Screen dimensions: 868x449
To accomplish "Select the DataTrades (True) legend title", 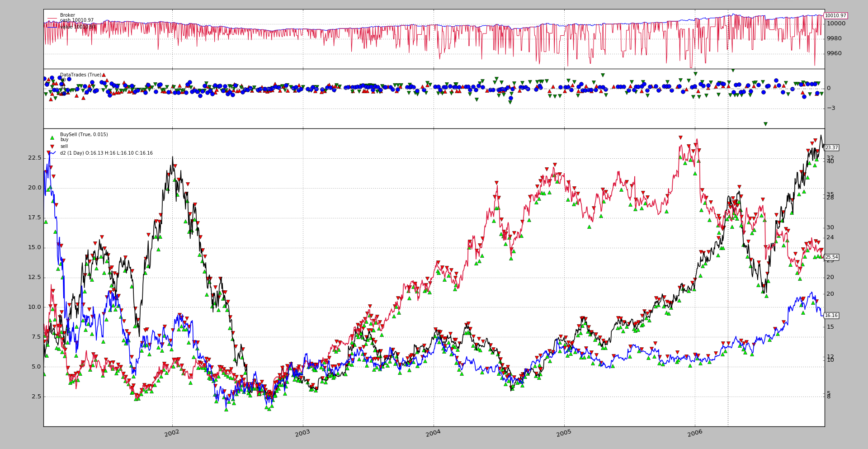I will [x=80, y=75].
